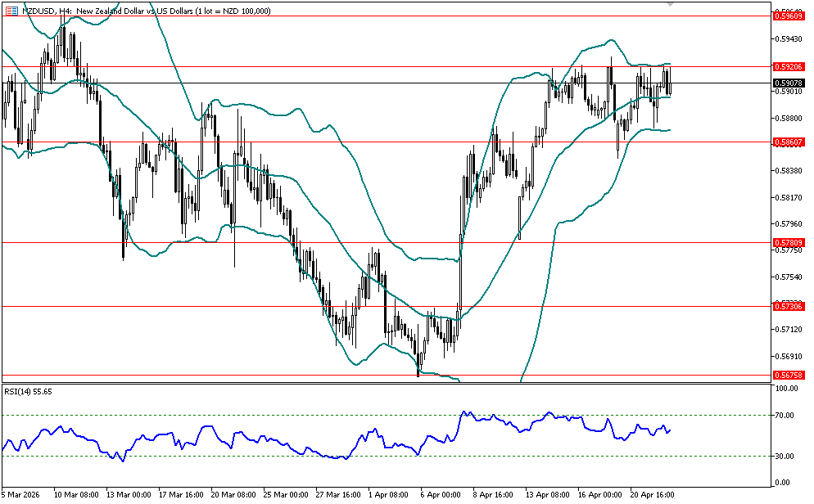The image size is (814, 504).
Task: Click the 0.58380 price scale tick
Action: point(788,171)
